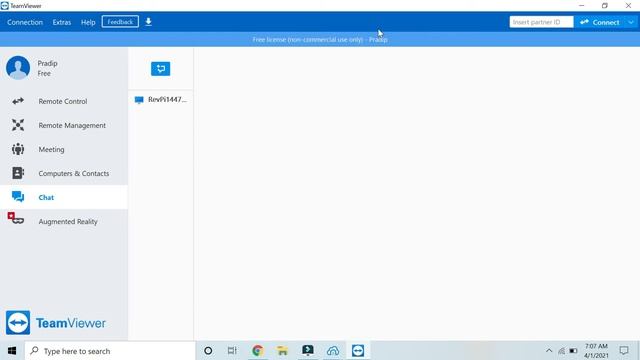This screenshot has height=360, width=640.
Task: Click the Free license banner text
Action: 320,40
